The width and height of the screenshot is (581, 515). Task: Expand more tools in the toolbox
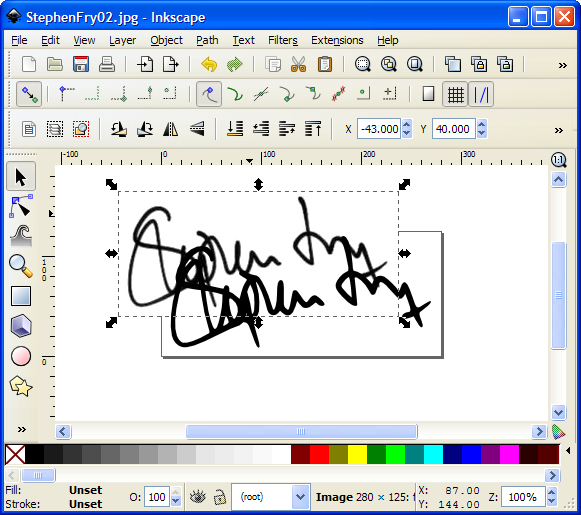[22, 429]
